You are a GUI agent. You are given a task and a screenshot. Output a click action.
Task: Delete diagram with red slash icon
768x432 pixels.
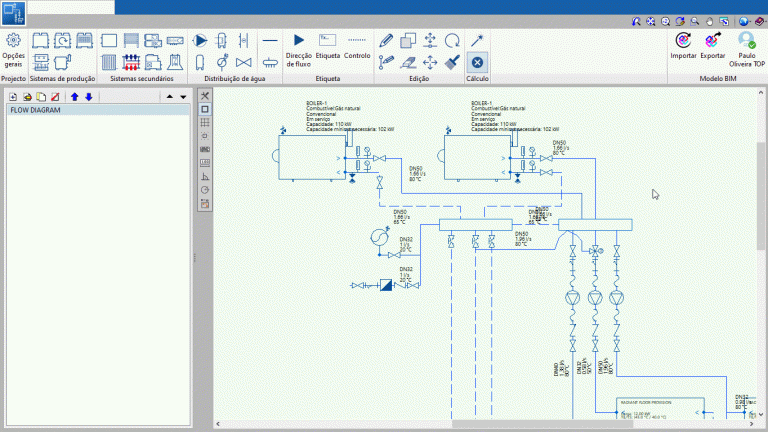coord(55,97)
